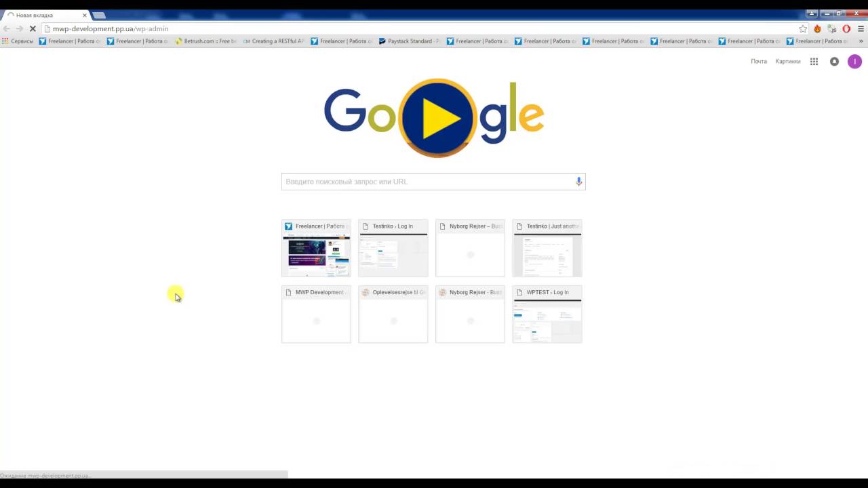Select the Новая вкладка tab
This screenshot has height=488, width=868.
(45, 15)
